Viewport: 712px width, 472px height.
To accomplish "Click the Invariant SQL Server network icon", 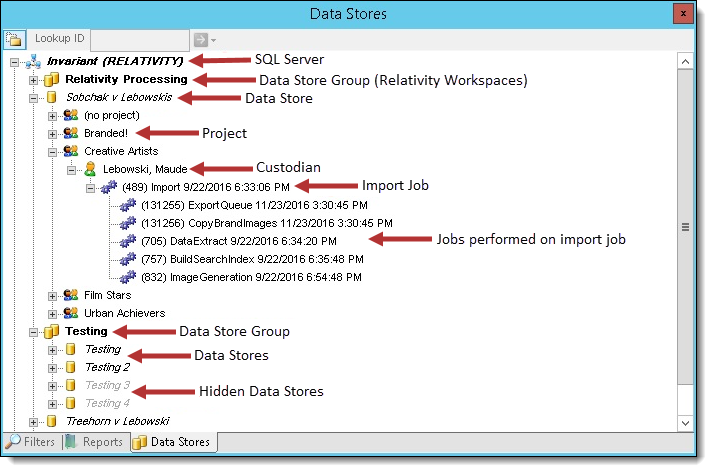I will 34,61.
